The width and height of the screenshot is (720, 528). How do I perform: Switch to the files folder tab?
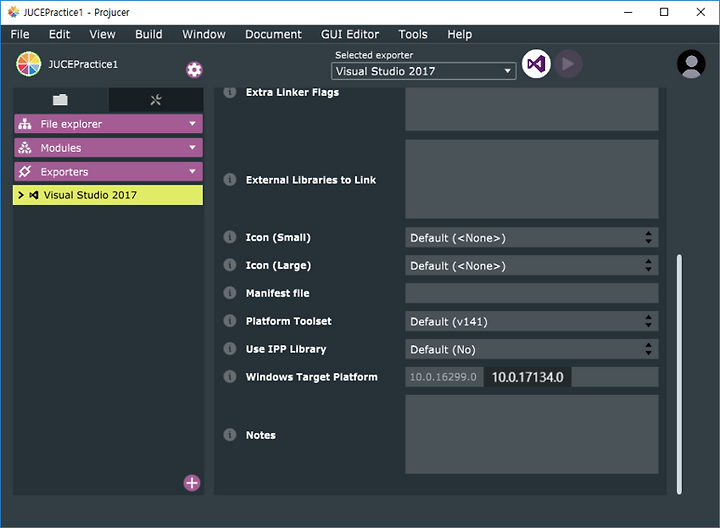pyautogui.click(x=60, y=100)
